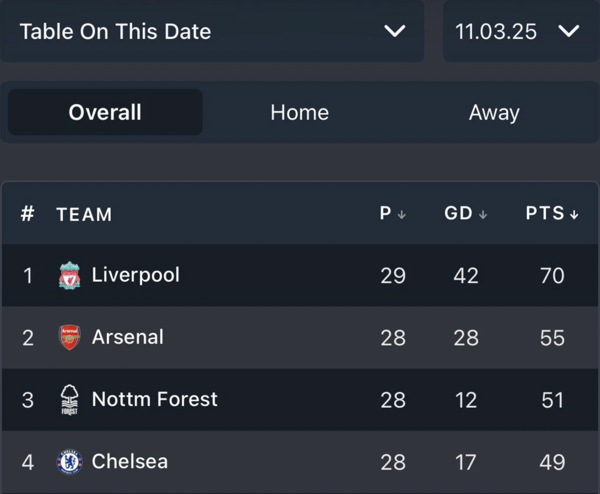Click Liverpool's 70 points value
Image resolution: width=600 pixels, height=494 pixels.
552,276
